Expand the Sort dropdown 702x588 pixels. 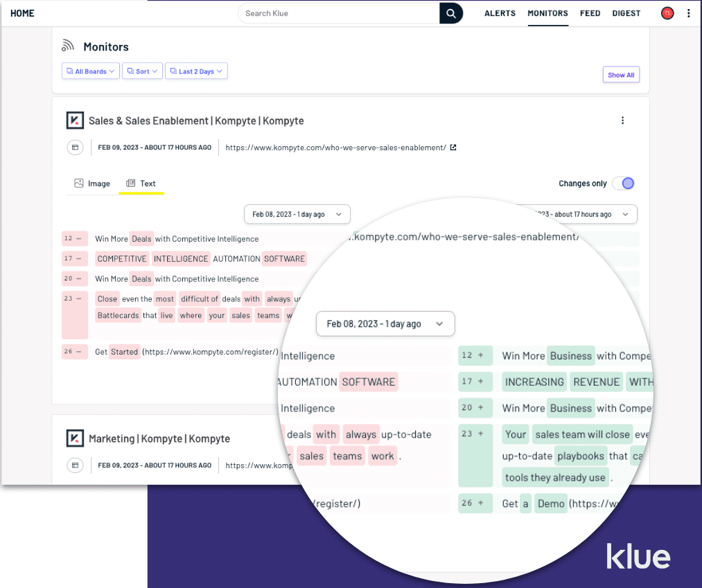(142, 71)
